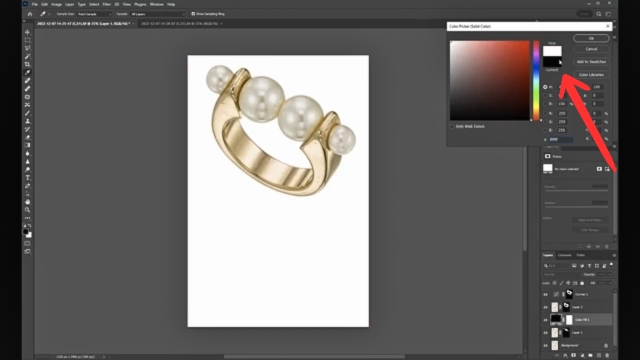This screenshot has height=360, width=640.
Task: Click Color Libraries button
Action: 591,75
